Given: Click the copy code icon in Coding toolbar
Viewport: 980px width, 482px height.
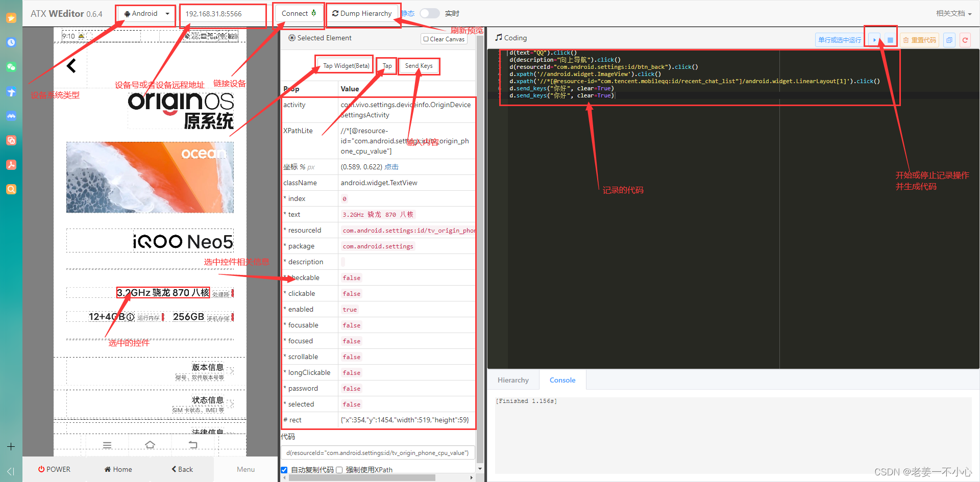Looking at the screenshot, I should (949, 40).
